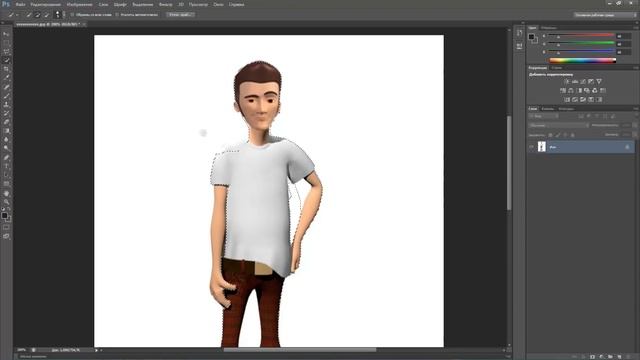This screenshot has height=360, width=640.
Task: Add a Brightness/Contrast adjustment
Action: click(567, 82)
